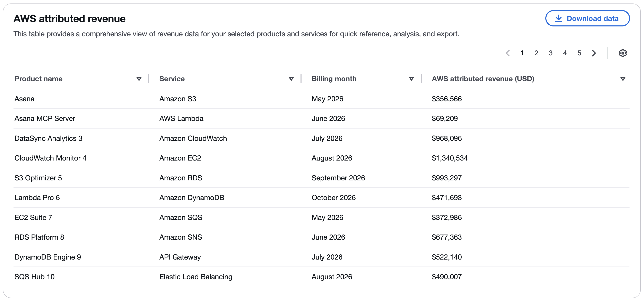Select the Asana MCP Server cell
Screen dimensions: 644x303
click(x=45, y=118)
